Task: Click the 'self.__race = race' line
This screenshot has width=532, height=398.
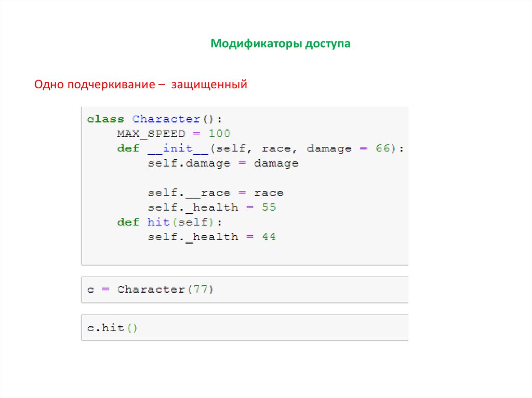Action: pyautogui.click(x=216, y=193)
